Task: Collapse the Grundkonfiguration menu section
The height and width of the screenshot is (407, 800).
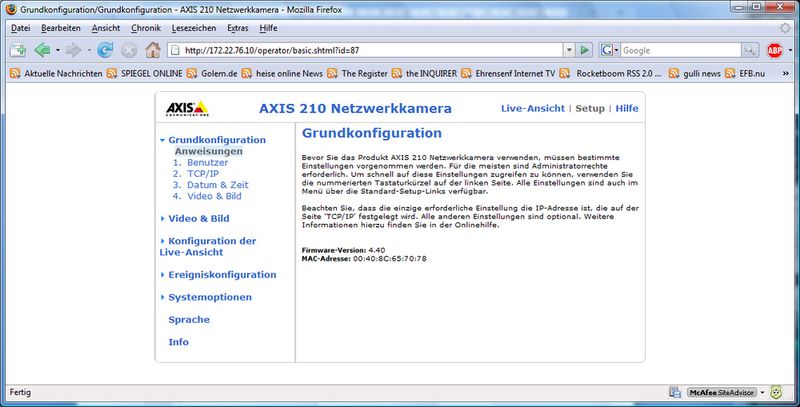Action: [162, 140]
